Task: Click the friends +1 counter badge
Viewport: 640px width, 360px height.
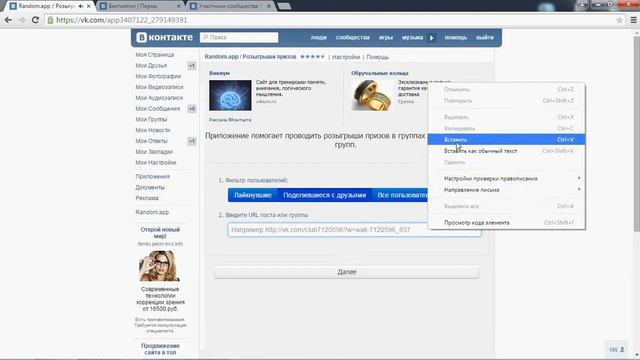Action: click(191, 66)
